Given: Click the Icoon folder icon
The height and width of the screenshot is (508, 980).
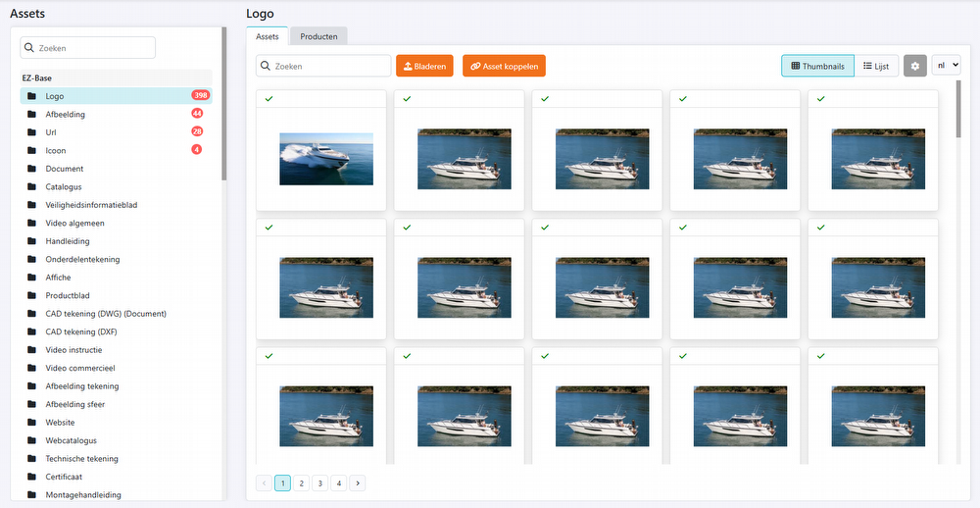Looking at the screenshot, I should click(x=32, y=150).
